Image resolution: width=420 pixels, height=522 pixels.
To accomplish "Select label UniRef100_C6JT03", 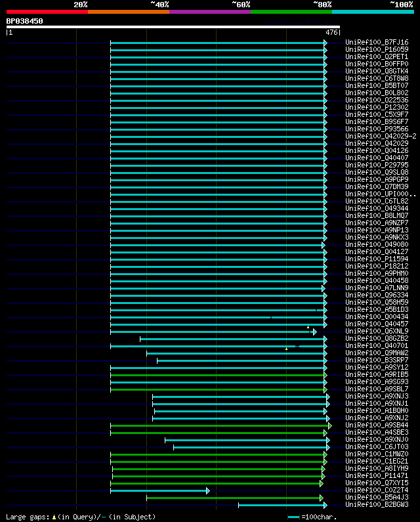I will tap(377, 446).
